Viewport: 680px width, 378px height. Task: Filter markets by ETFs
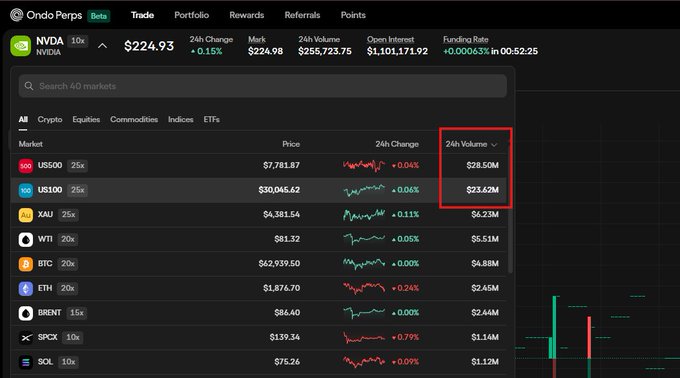(x=212, y=119)
